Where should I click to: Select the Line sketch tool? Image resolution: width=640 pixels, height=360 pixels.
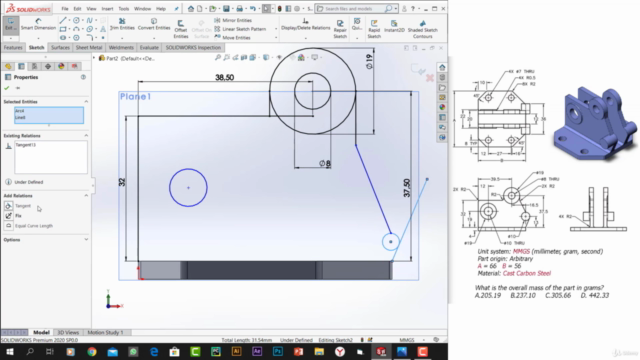tap(63, 20)
